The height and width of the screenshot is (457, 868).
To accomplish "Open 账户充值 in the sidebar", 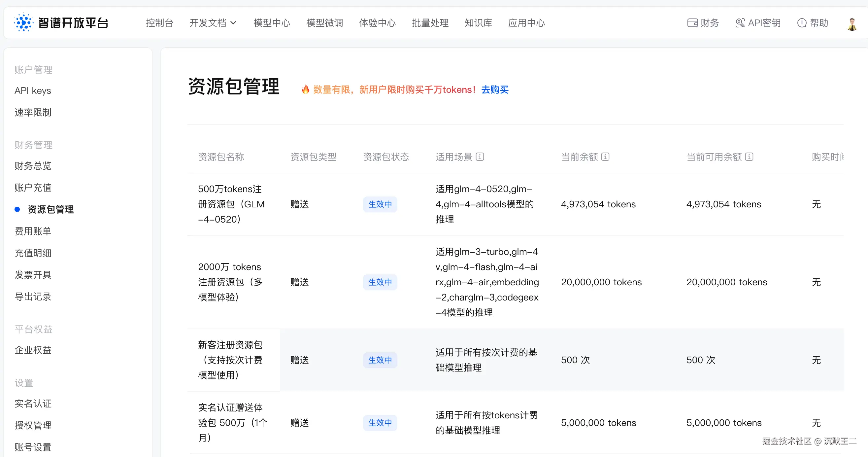I will coord(33,187).
